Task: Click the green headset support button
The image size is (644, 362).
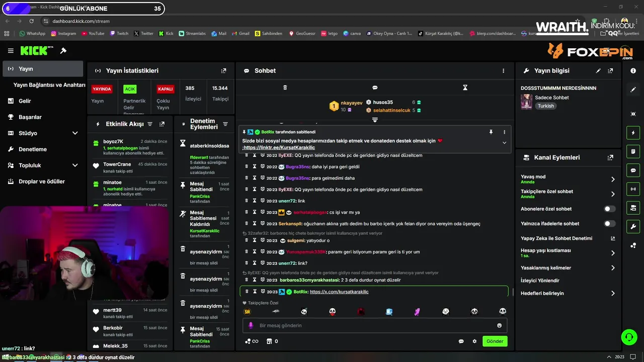Action: tap(629, 337)
